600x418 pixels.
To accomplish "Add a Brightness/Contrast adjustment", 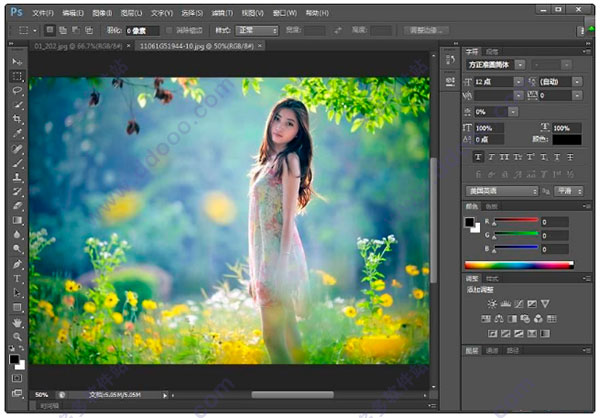I will (x=492, y=304).
